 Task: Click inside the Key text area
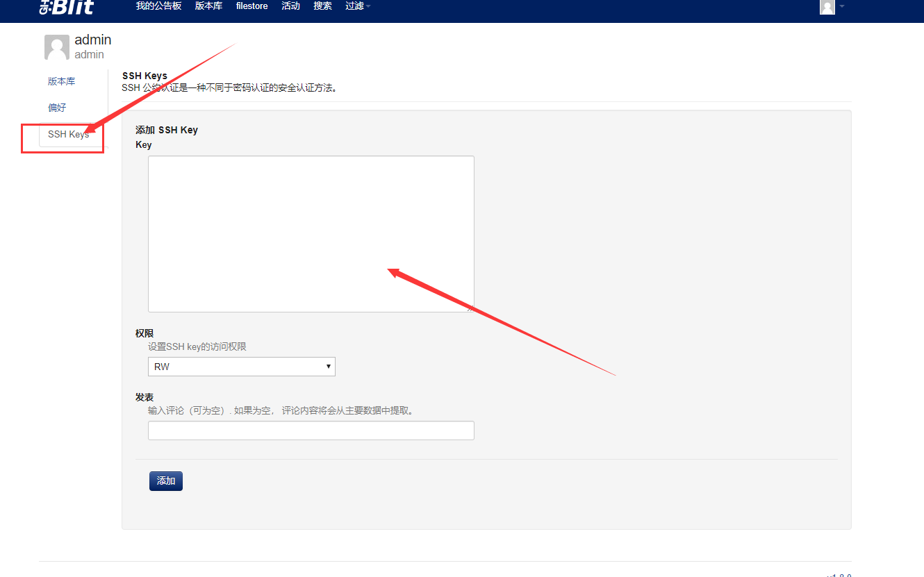pos(311,234)
